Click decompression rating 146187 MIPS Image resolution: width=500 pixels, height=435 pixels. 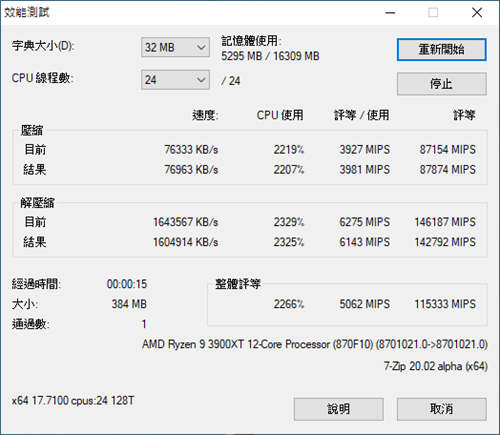(x=445, y=222)
